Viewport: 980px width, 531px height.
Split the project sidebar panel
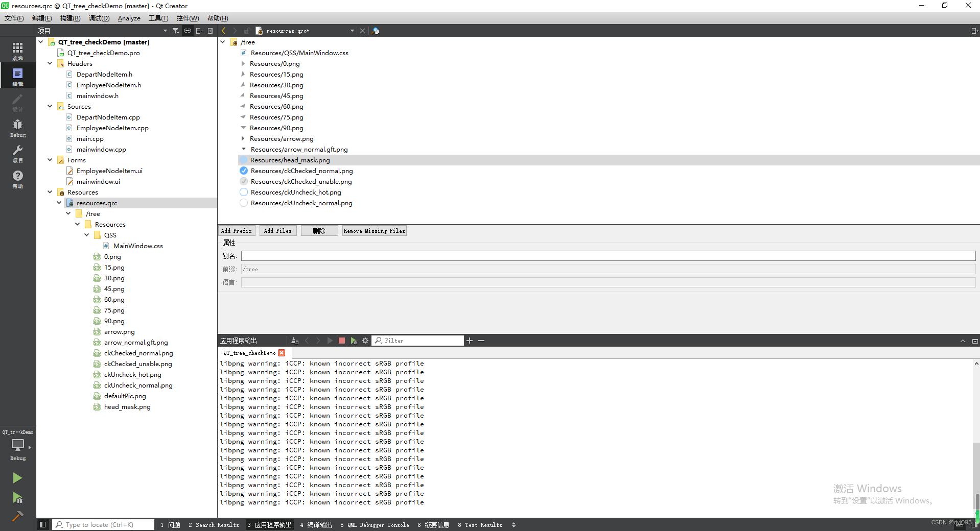tap(199, 31)
